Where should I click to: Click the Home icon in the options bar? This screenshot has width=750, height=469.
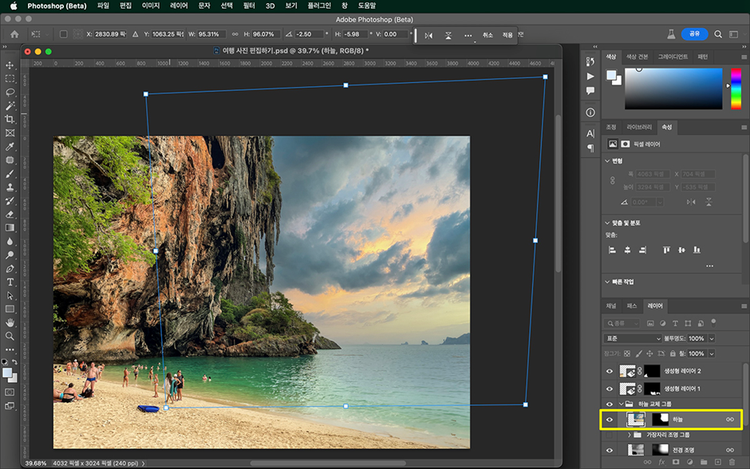pos(14,34)
